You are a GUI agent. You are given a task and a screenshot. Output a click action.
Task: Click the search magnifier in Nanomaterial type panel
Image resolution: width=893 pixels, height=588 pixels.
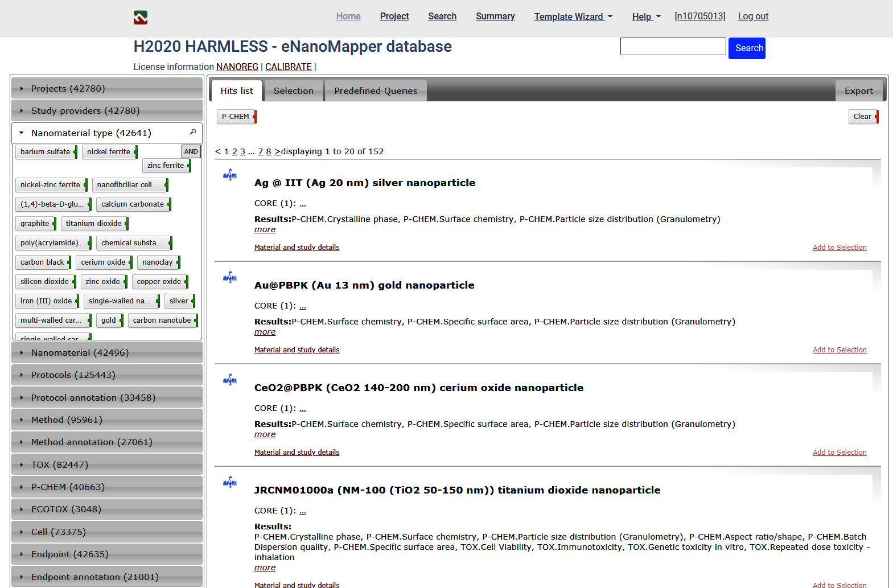pyautogui.click(x=193, y=132)
